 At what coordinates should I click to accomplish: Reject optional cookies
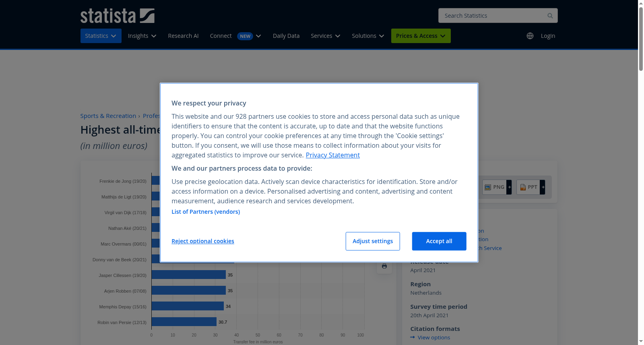[x=203, y=241]
